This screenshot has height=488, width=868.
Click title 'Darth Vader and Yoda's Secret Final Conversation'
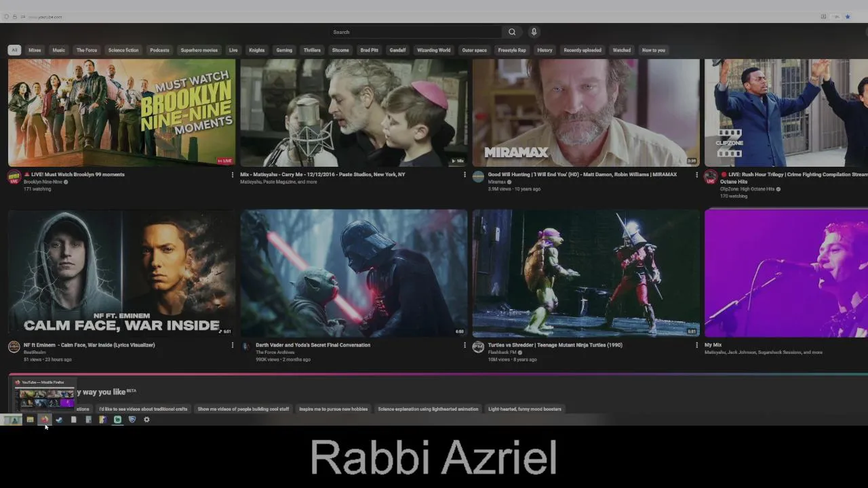313,345
